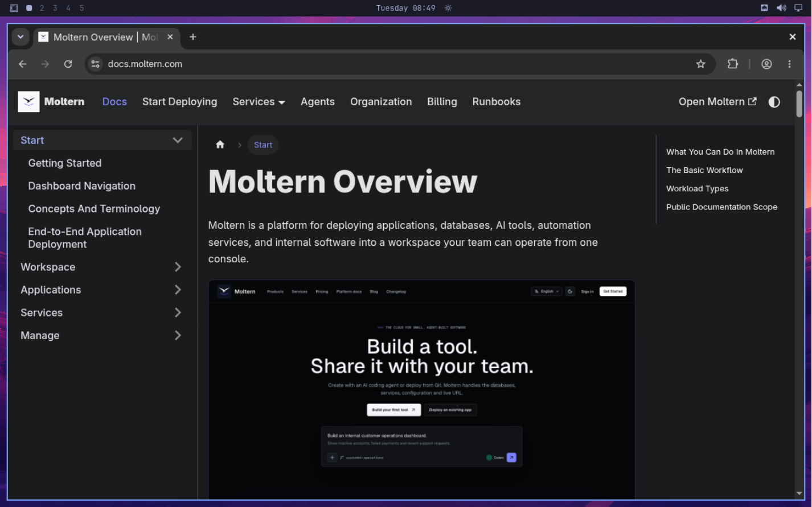Open the system volume icon
The height and width of the screenshot is (507, 812).
pyautogui.click(x=781, y=8)
